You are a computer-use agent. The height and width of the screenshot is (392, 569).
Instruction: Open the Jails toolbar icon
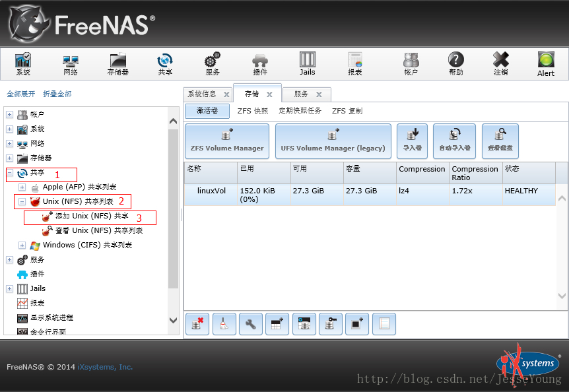[308, 64]
